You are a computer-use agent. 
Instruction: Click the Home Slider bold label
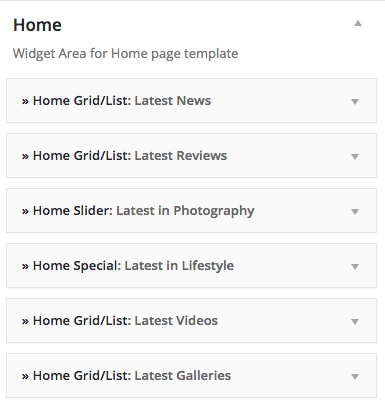click(73, 211)
